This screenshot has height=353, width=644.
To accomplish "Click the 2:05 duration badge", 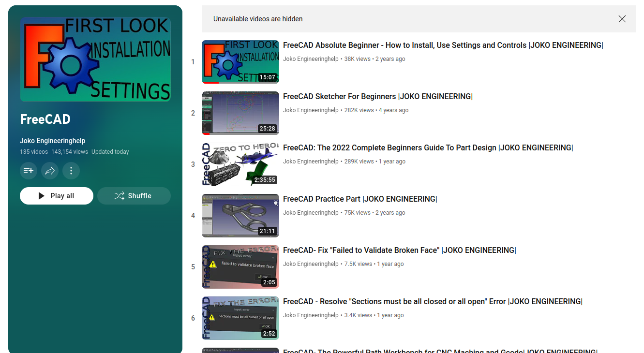I will [269, 282].
